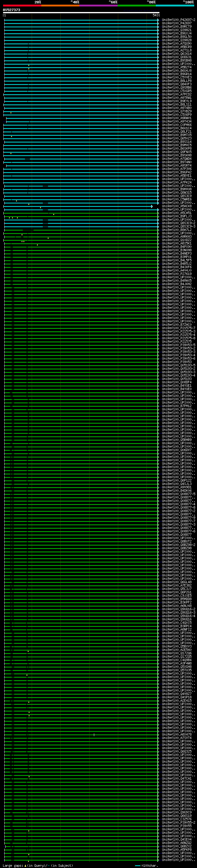Select the UniRef100_C0PHK6 label
Image resolution: width=197 pixels, height=868 pixels.
click(x=177, y=125)
